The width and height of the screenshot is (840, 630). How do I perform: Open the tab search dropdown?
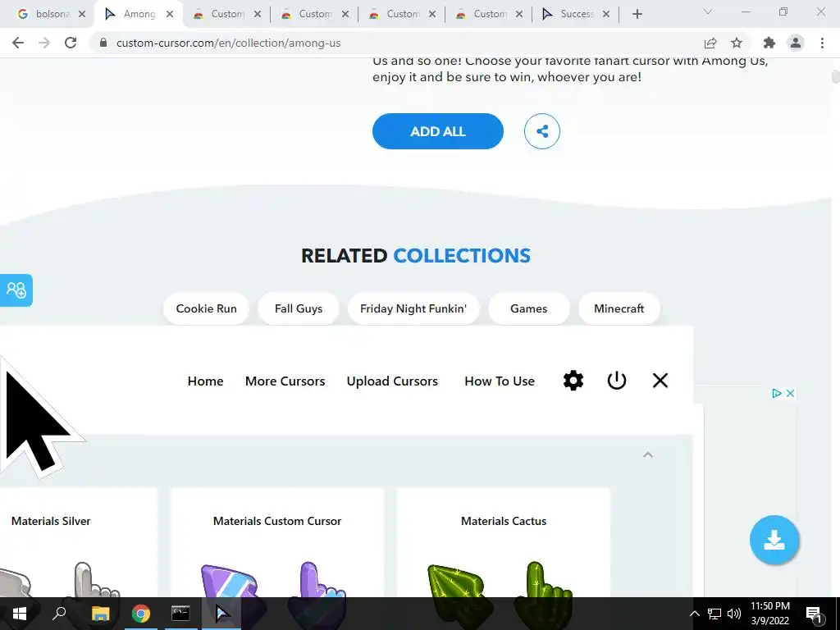(x=708, y=11)
